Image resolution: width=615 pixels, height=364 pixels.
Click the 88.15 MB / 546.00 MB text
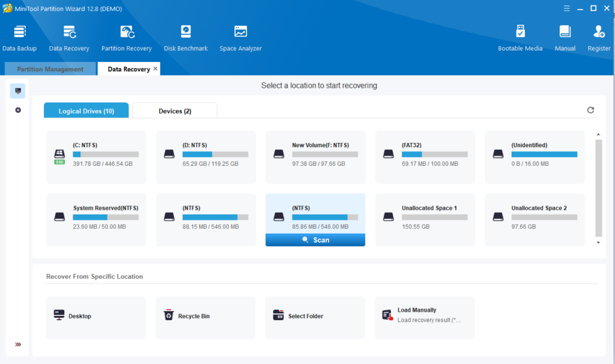[x=211, y=226]
